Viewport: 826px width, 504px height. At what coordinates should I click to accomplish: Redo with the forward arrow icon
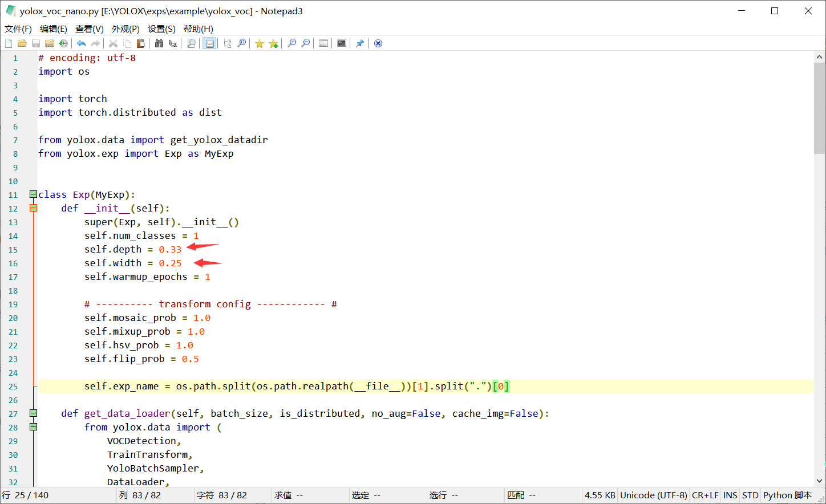click(95, 43)
